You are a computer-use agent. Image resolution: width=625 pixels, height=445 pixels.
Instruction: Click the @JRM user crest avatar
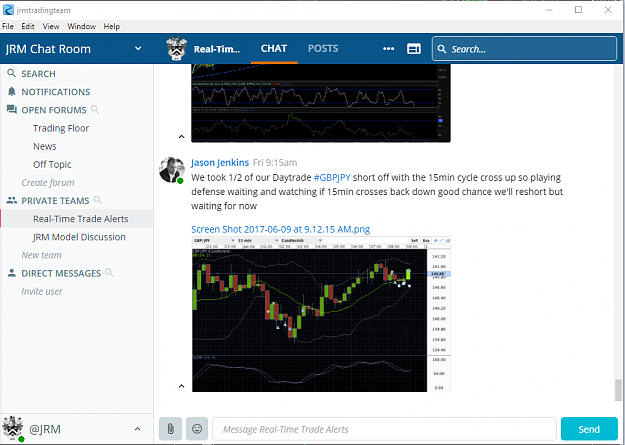pyautogui.click(x=12, y=428)
